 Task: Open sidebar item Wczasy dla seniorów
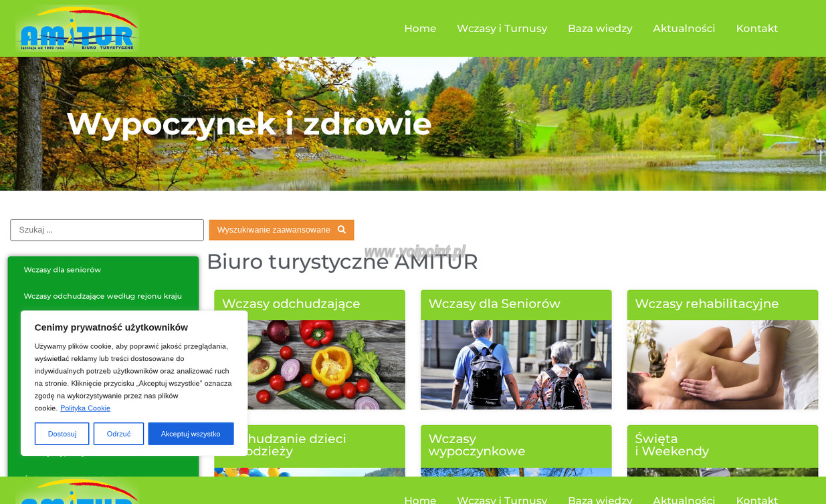coord(62,270)
